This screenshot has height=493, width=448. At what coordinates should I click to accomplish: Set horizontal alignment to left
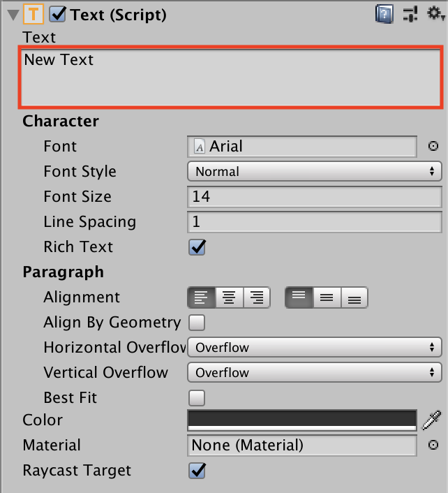tap(201, 297)
